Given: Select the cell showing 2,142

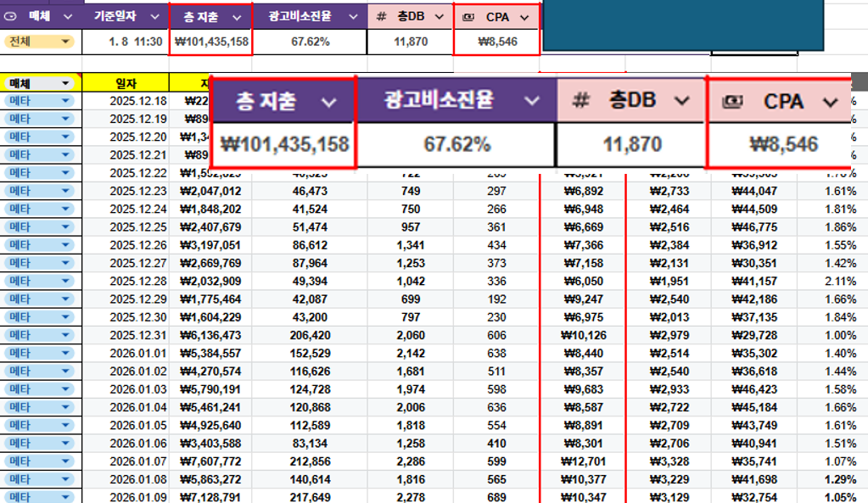Looking at the screenshot, I should point(411,353).
